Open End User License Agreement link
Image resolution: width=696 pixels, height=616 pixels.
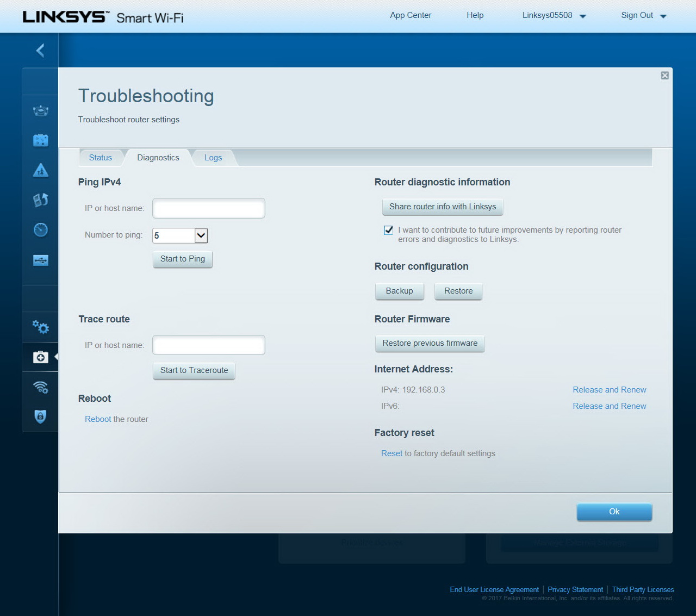494,589
